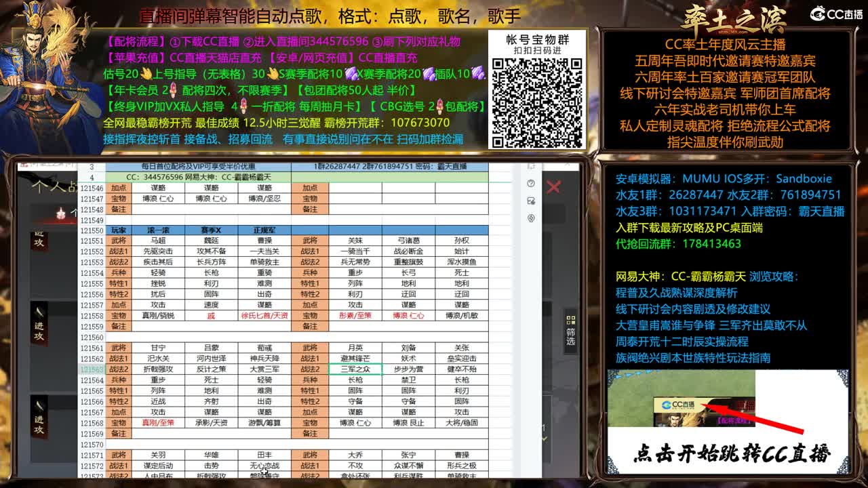Select the cell 重整旗鼓
Viewport: 868px width, 488px height.
click(408, 262)
